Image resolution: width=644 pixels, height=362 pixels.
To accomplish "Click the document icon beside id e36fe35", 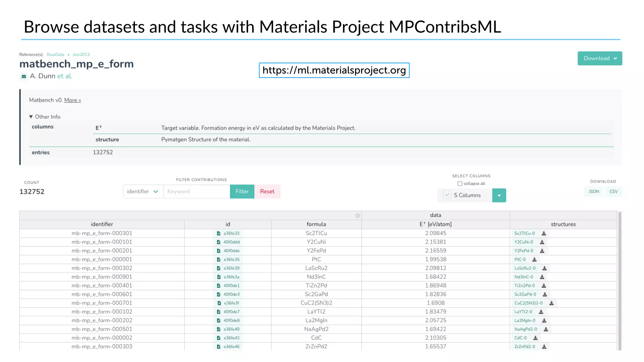I will pyautogui.click(x=219, y=260).
